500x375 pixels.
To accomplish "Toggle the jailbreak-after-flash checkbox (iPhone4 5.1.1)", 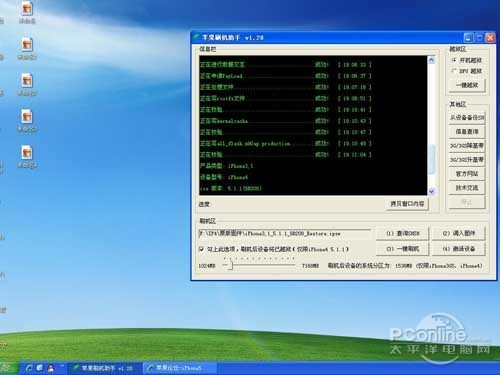I will pos(201,249).
